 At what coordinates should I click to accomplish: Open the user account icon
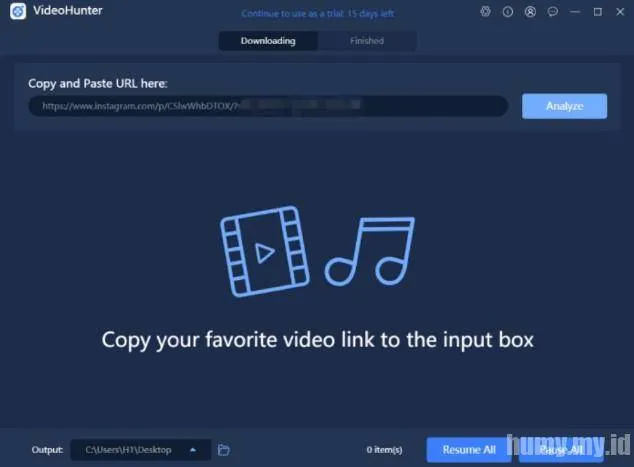tap(529, 12)
